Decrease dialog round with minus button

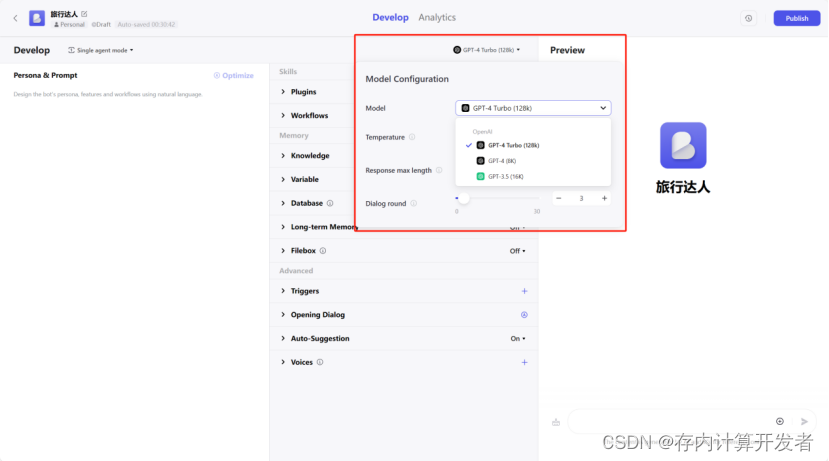coord(559,198)
